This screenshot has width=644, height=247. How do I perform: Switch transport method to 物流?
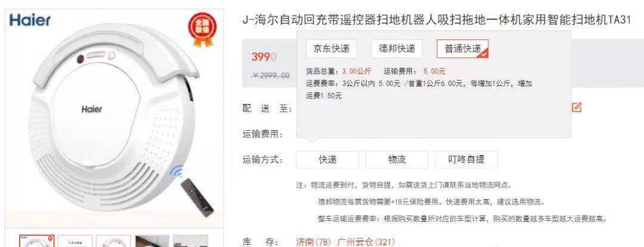point(397,160)
